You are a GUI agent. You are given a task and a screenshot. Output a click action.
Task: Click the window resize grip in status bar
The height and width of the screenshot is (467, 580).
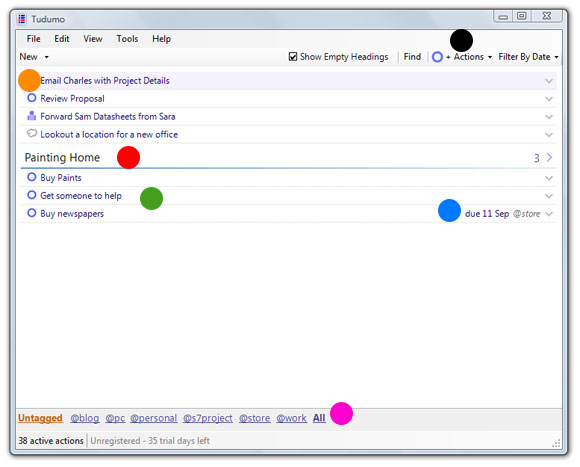click(556, 443)
